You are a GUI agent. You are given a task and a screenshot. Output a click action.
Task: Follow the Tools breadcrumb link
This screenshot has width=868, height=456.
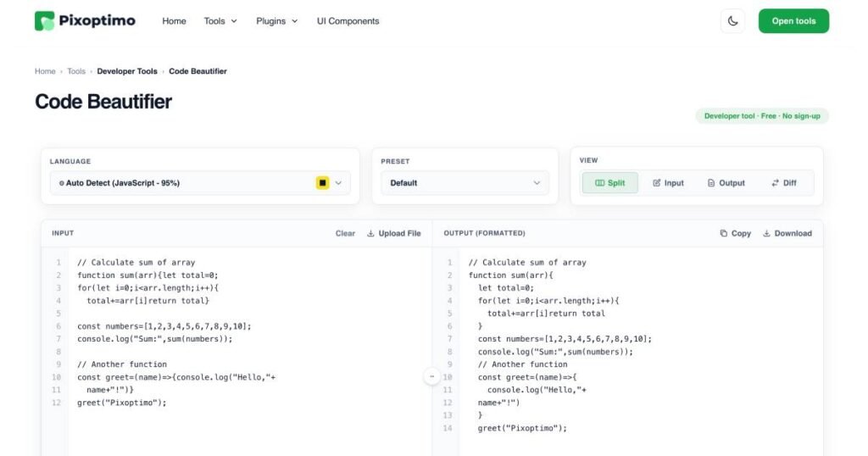coord(76,71)
